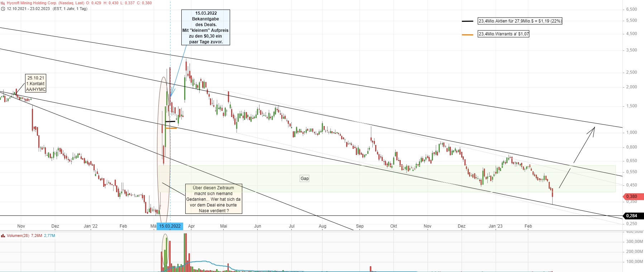Click the clock icon next to date range
The height and width of the screenshot is (272, 644).
pos(3,9)
